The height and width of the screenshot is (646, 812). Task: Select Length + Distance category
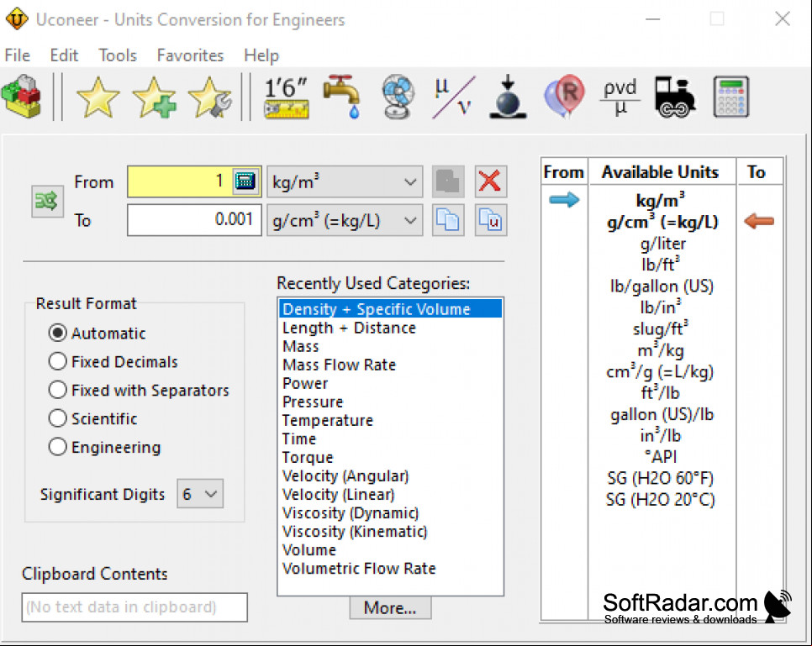pyautogui.click(x=391, y=328)
